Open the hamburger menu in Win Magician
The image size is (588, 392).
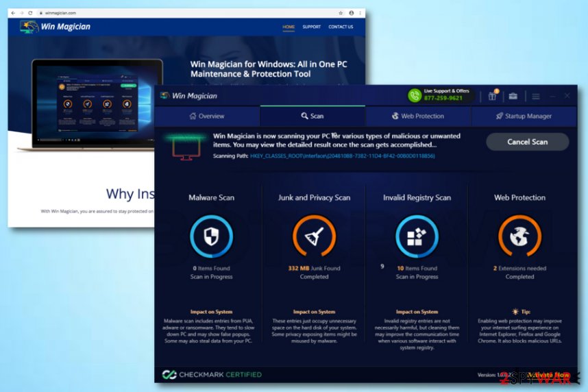(x=535, y=96)
